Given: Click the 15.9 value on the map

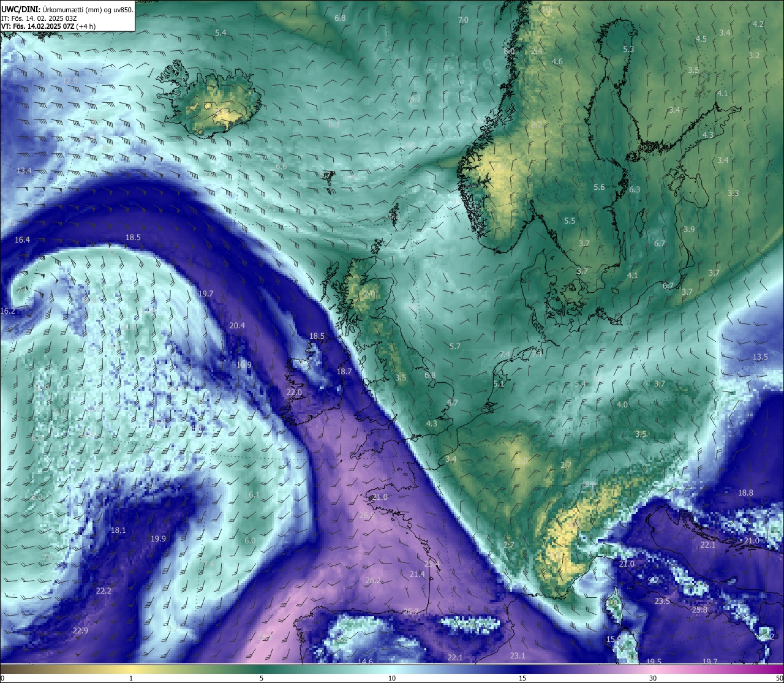Looking at the screenshot, I should 614,640.
